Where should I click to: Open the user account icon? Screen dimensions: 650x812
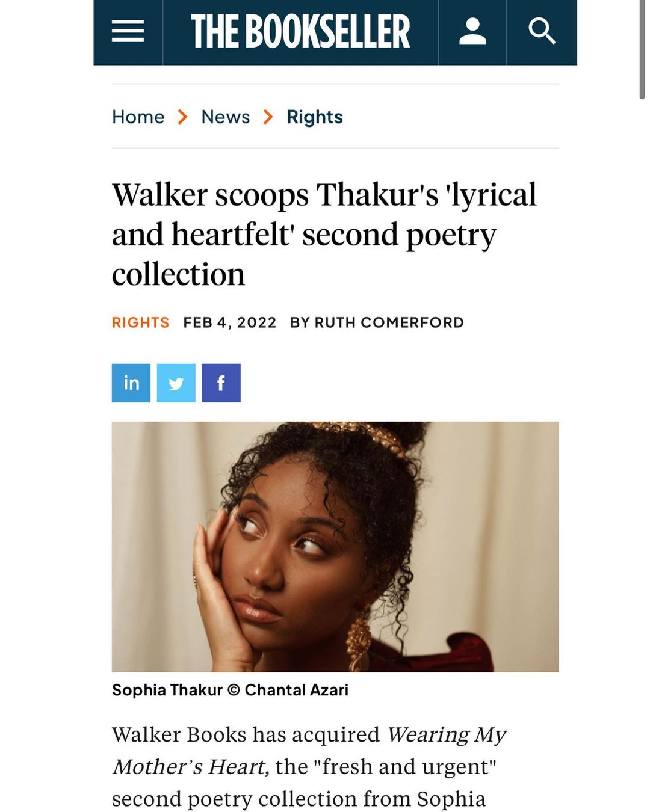click(472, 31)
